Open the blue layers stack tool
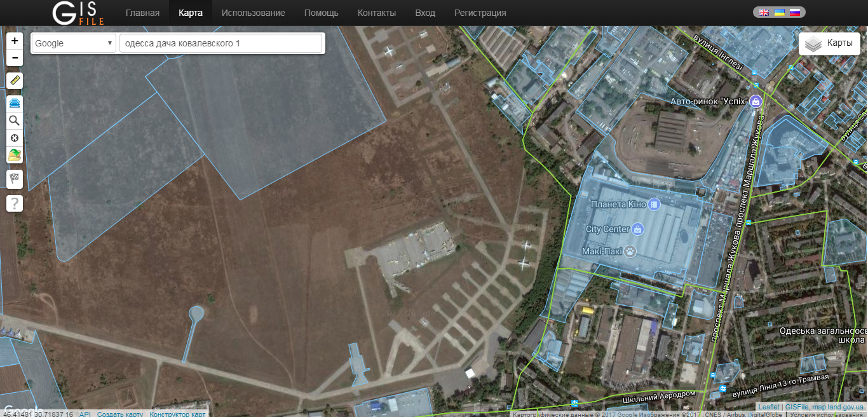Image resolution: width=868 pixels, height=417 pixels. point(15,103)
